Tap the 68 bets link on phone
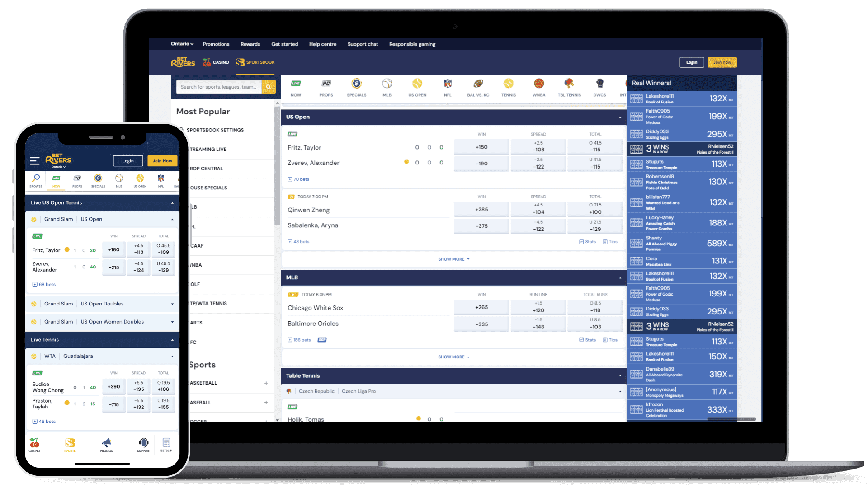The height and width of the screenshot is (488, 868). (44, 285)
